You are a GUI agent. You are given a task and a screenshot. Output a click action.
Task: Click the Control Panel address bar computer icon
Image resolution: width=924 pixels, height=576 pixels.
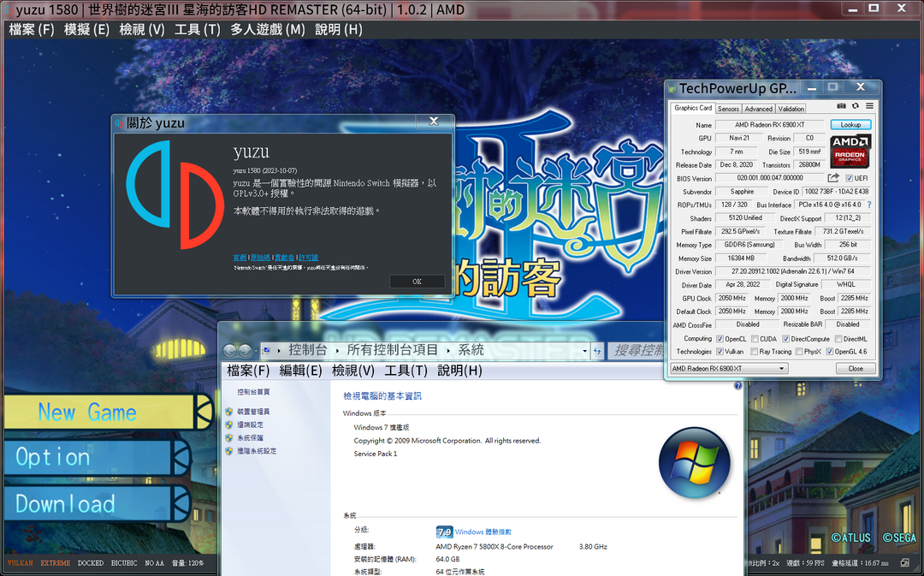(x=266, y=350)
